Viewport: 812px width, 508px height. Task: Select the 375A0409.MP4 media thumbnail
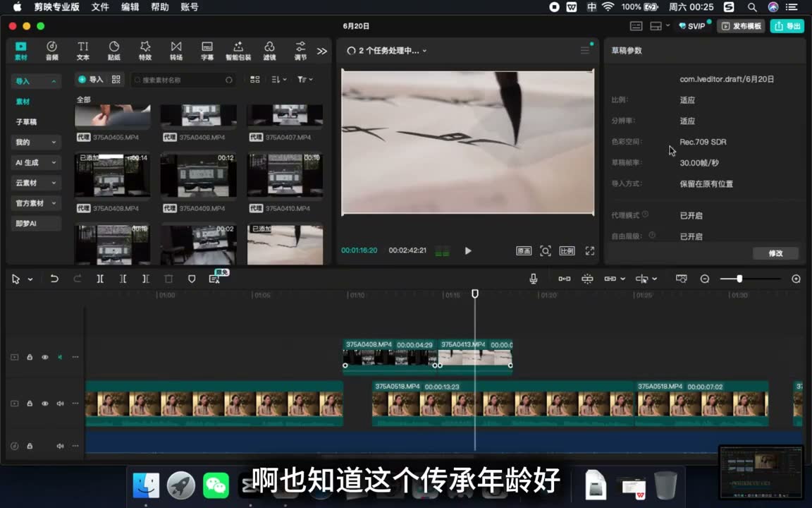pyautogui.click(x=198, y=176)
